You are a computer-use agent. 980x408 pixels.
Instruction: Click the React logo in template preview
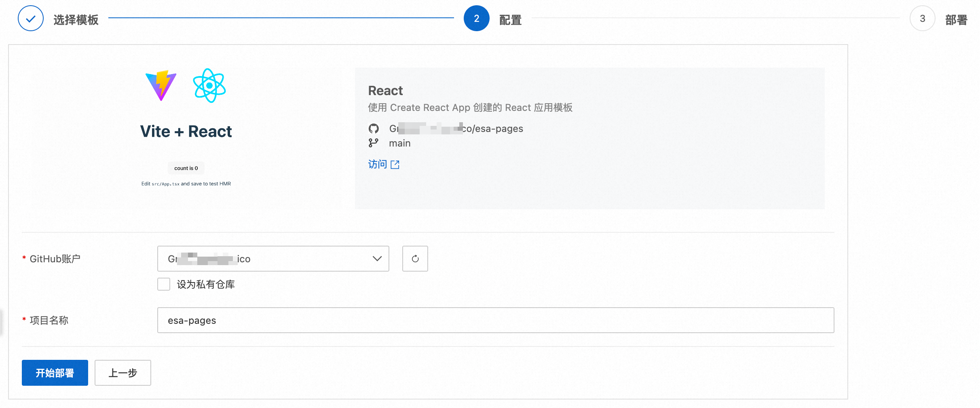(209, 85)
